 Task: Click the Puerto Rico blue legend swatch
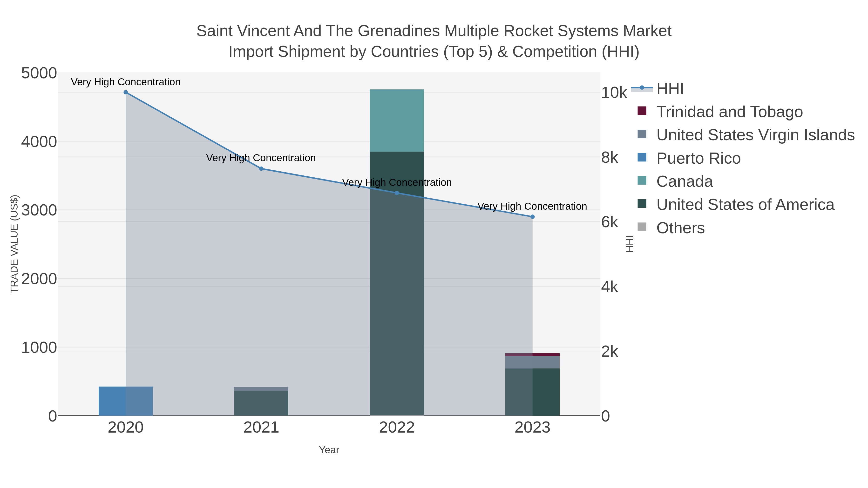[642, 157]
